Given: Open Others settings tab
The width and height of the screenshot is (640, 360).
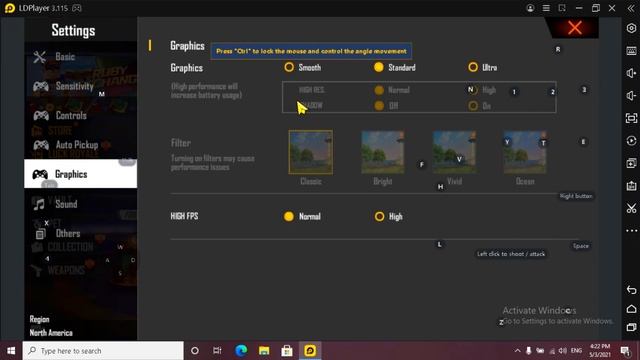Looking at the screenshot, I should coord(80,233).
